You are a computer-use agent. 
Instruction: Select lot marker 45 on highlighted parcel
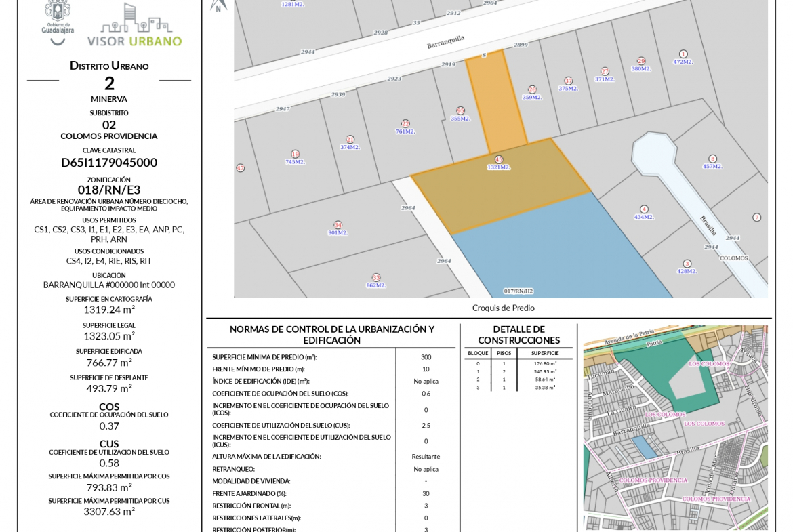(x=499, y=159)
